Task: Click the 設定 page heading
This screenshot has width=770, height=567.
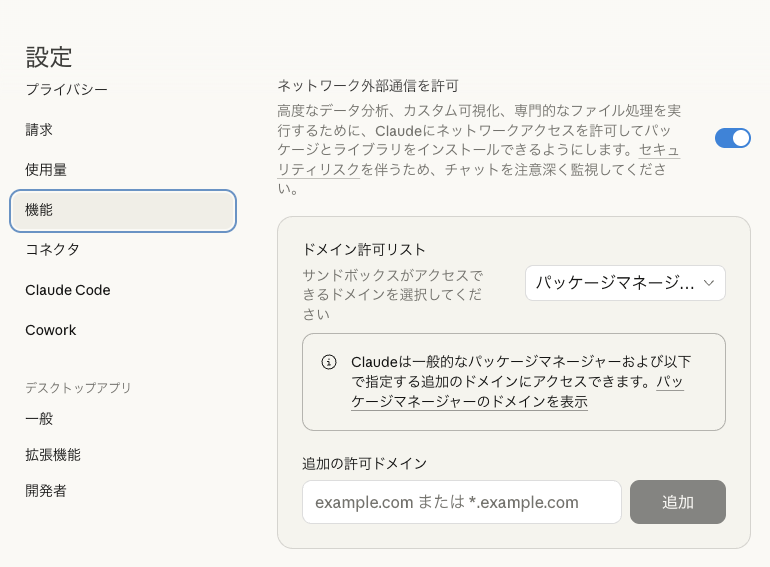Action: (49, 57)
